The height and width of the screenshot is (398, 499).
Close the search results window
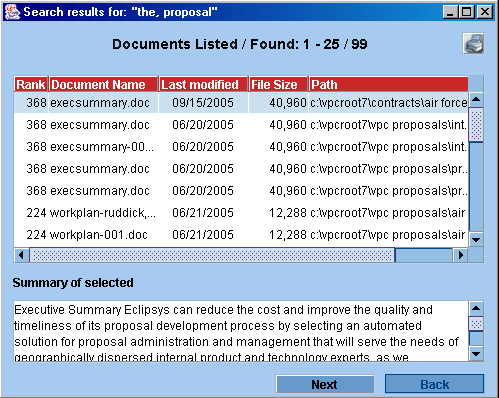[x=485, y=12]
